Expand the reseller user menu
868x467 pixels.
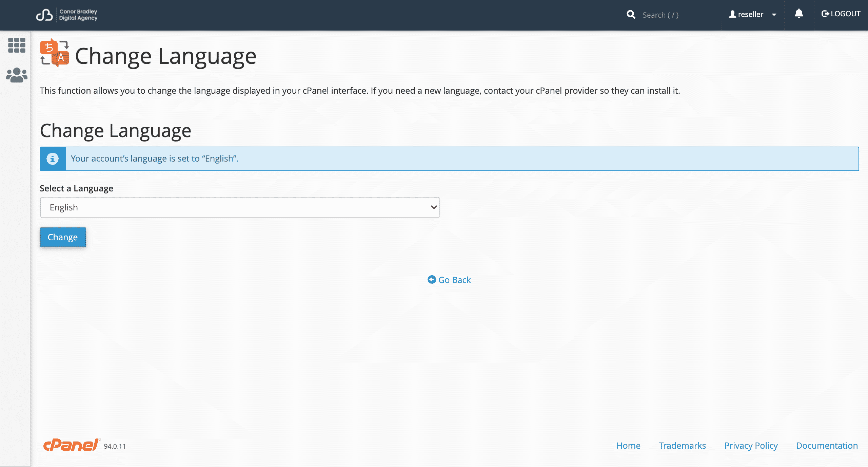[x=752, y=14]
